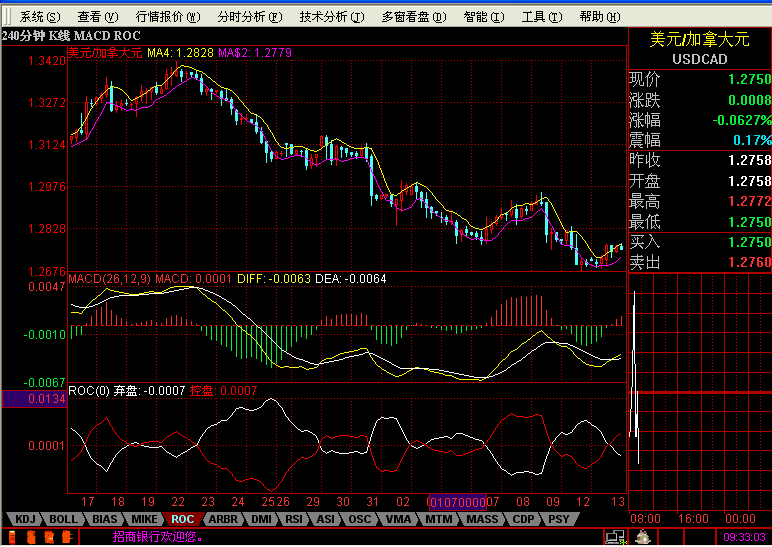Click the fourth orange status bar icon
The image size is (772, 547).
[x=67, y=537]
